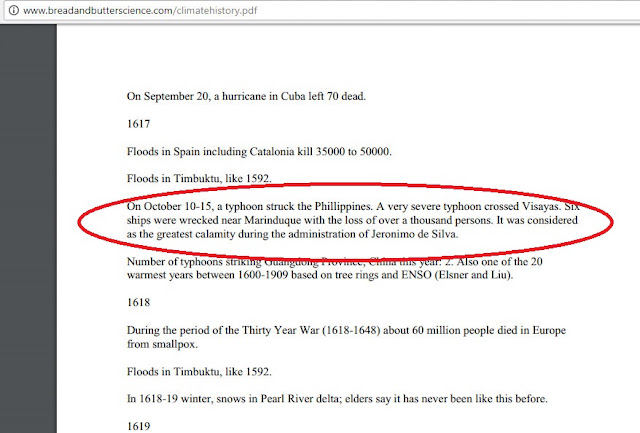This screenshot has height=433, width=640.
Task: Click the line "Number of typhoons striking Guangdong"
Action: (334, 261)
